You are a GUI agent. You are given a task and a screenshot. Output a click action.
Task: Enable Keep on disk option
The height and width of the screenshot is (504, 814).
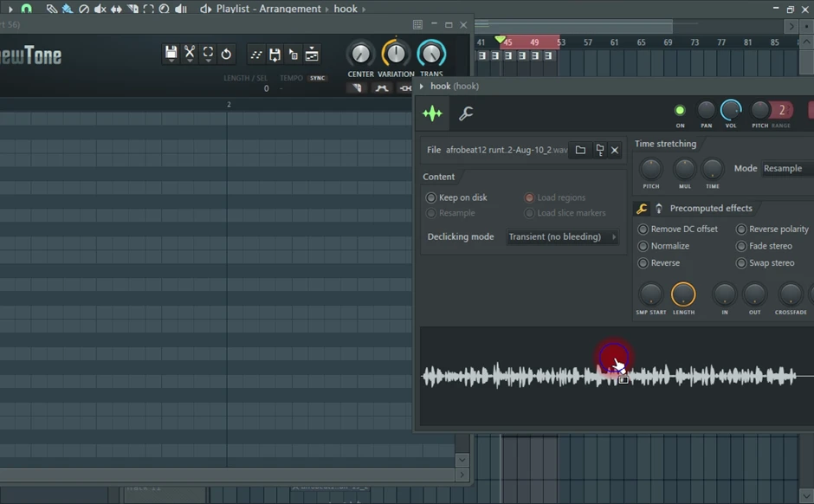pos(431,197)
